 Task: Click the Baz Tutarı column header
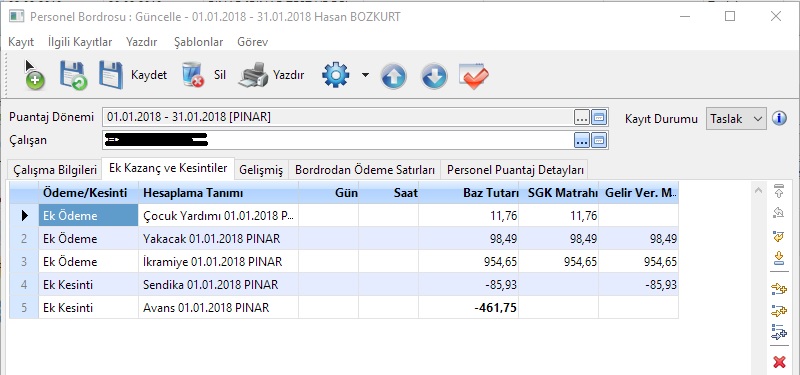point(468,193)
